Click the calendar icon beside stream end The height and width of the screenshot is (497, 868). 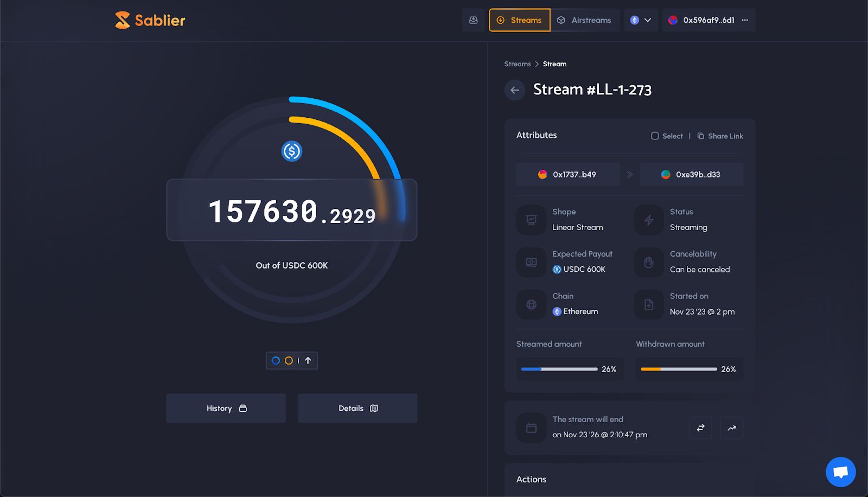point(532,428)
